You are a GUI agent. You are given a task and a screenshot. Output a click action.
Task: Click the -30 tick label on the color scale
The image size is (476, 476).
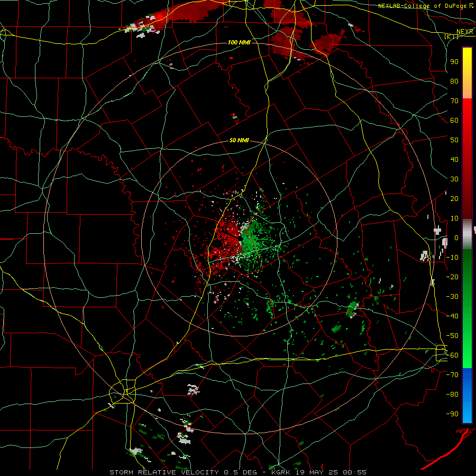pos(452,297)
